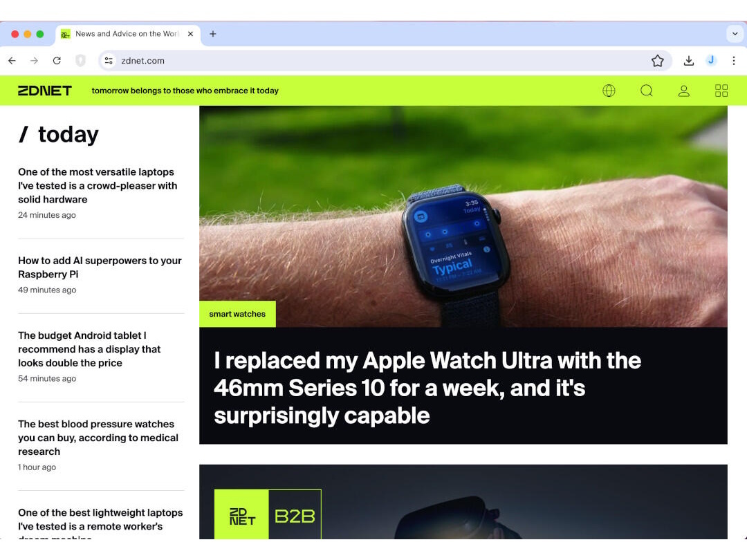The image size is (747, 560).
Task: Open the ZDNET grid menu icon
Action: click(721, 91)
